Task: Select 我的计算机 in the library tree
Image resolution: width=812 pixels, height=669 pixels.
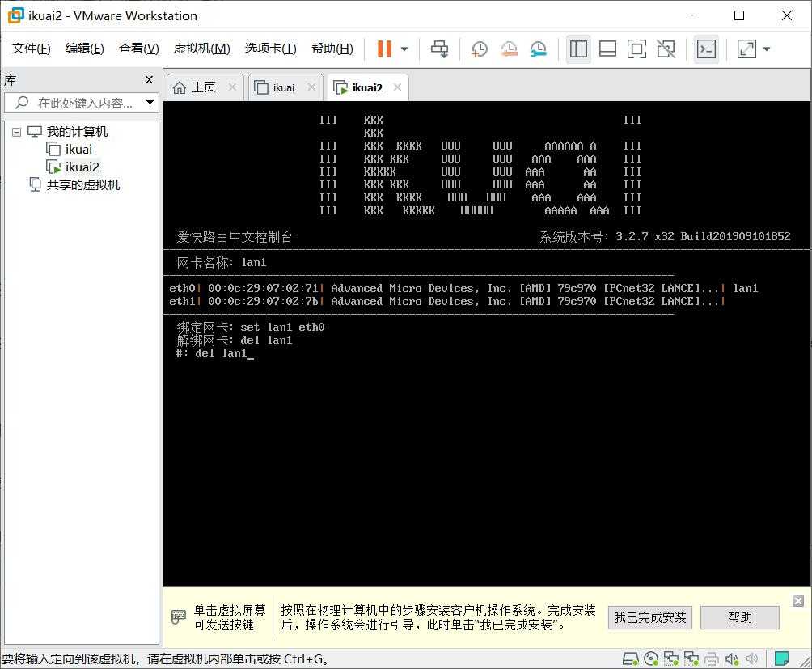Action: point(77,132)
